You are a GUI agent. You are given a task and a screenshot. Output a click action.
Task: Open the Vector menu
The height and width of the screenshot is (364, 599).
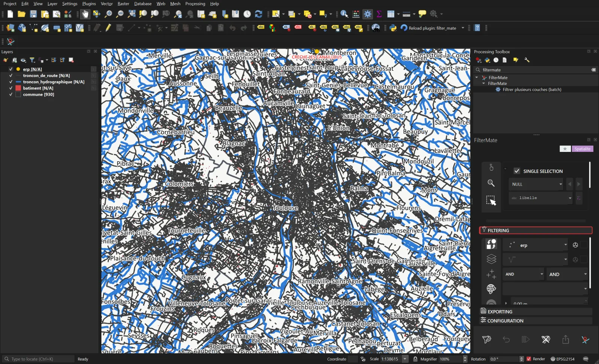(x=107, y=4)
